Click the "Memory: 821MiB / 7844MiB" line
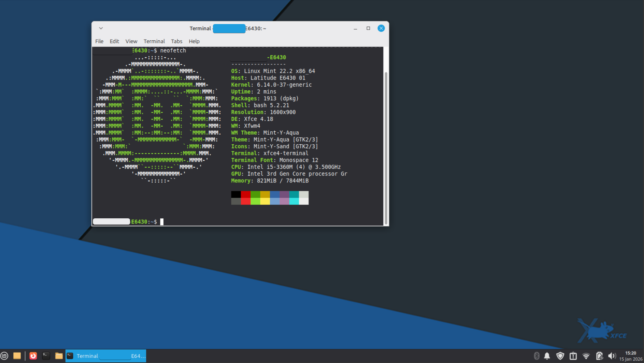The height and width of the screenshot is (363, 644). coord(270,181)
